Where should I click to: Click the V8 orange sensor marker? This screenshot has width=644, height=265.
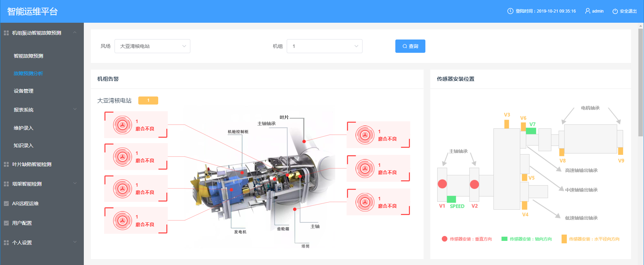pyautogui.click(x=562, y=152)
